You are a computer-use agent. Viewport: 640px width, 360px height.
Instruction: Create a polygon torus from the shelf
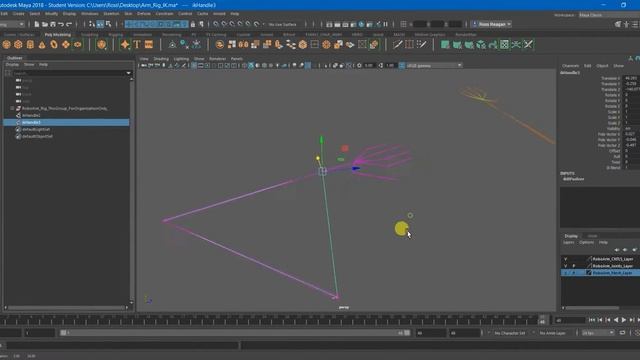click(x=54, y=44)
